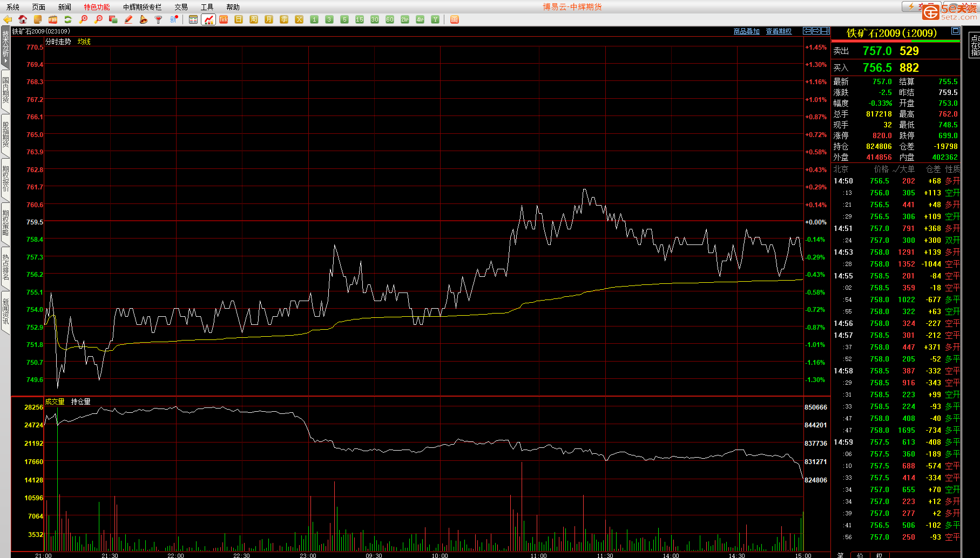Click the 买入 price 756.5
The height and width of the screenshot is (558, 980).
[877, 67]
